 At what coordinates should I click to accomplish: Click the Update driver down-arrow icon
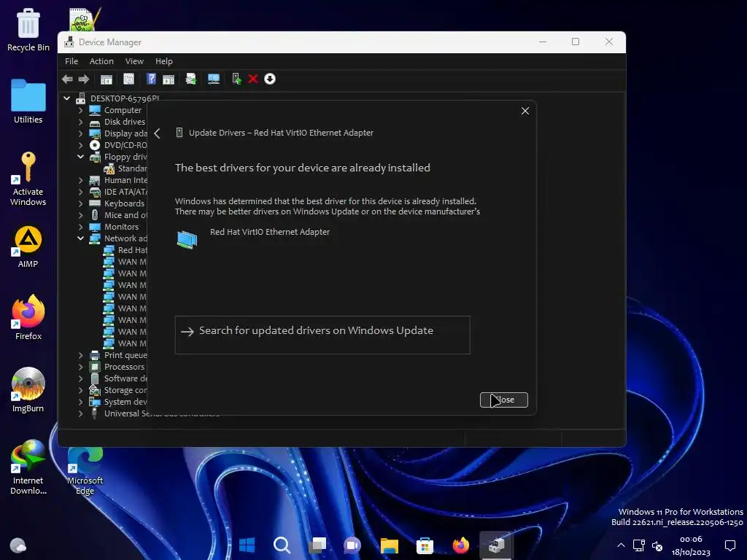pos(270,79)
